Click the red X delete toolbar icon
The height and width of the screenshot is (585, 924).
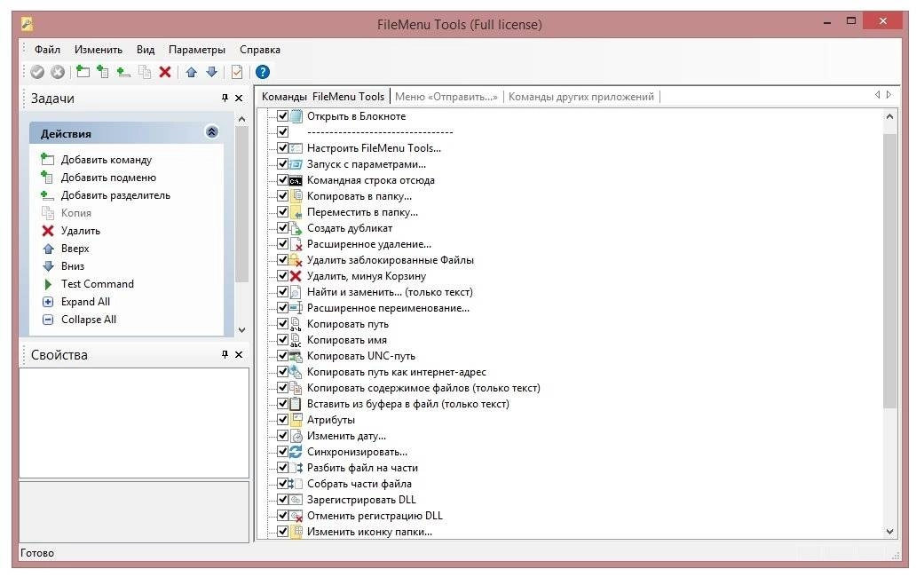(x=165, y=72)
